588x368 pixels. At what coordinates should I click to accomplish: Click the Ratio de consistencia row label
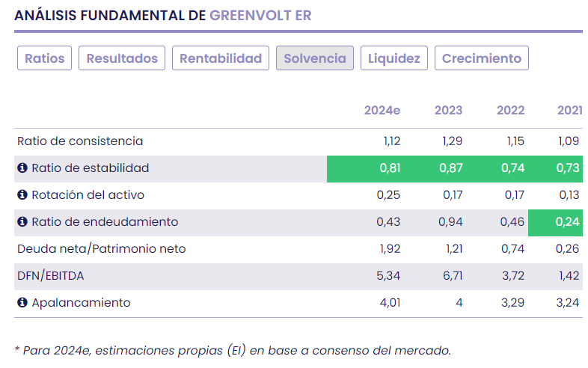[x=80, y=141]
